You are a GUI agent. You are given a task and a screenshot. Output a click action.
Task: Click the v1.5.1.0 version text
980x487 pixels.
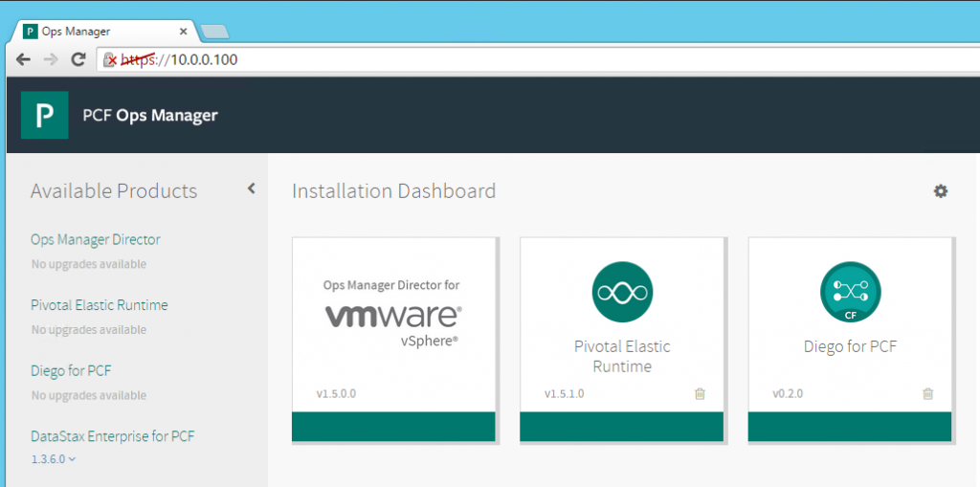(x=565, y=394)
